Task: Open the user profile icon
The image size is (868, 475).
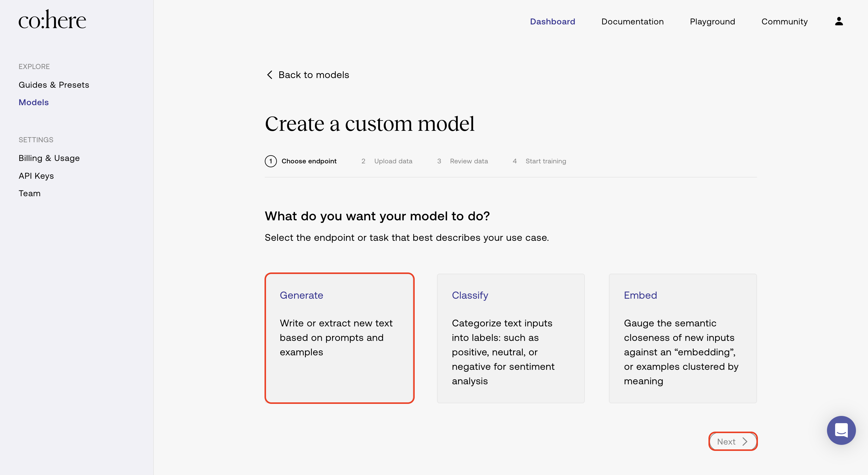Action: (x=839, y=21)
